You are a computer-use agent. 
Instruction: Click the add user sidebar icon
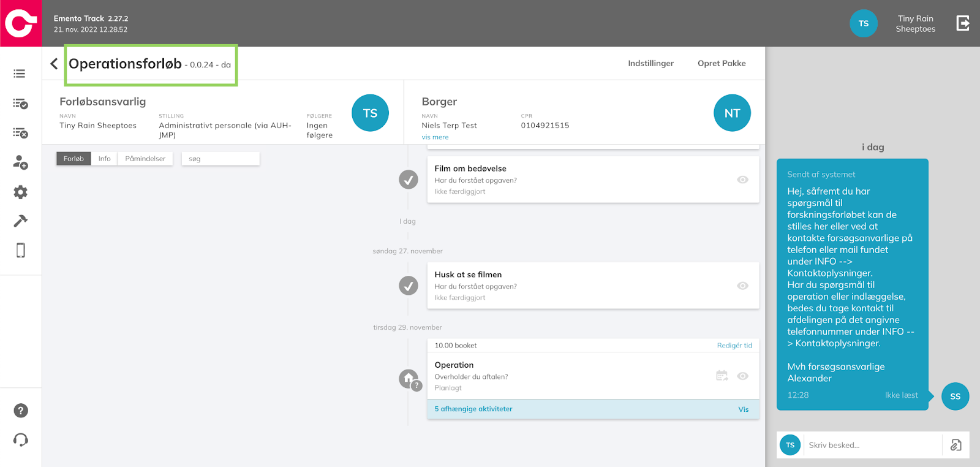20,162
